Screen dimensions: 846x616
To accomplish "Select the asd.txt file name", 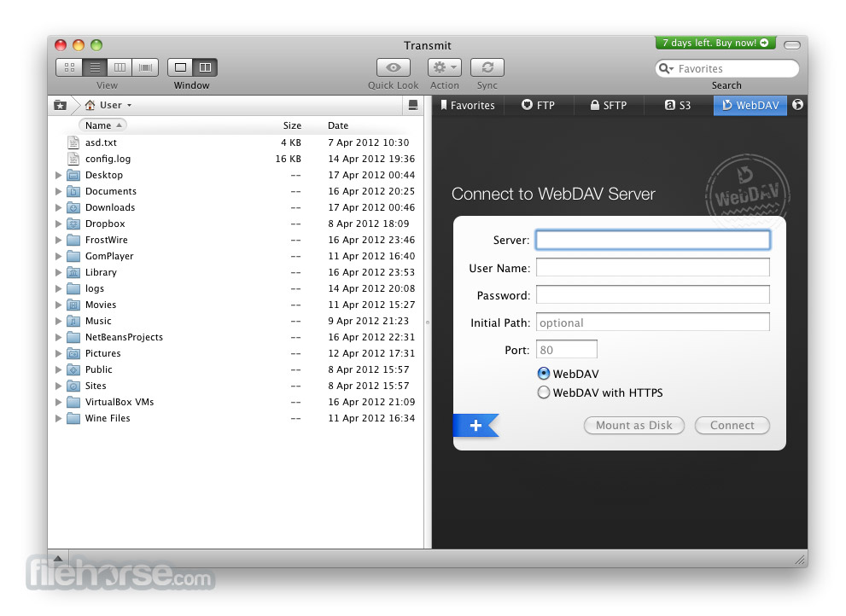I will coord(101,142).
